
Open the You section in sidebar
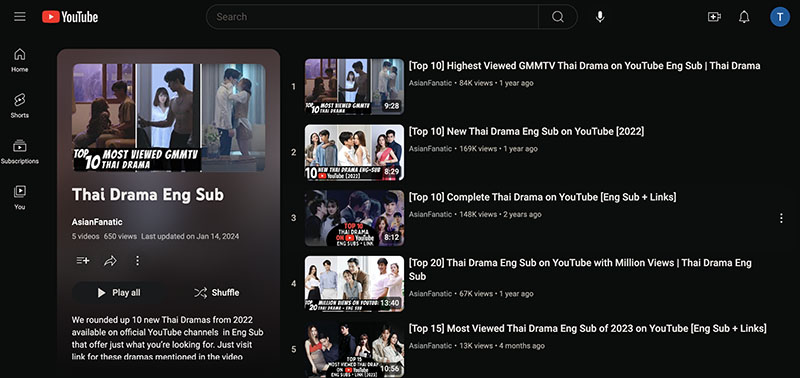click(x=20, y=197)
